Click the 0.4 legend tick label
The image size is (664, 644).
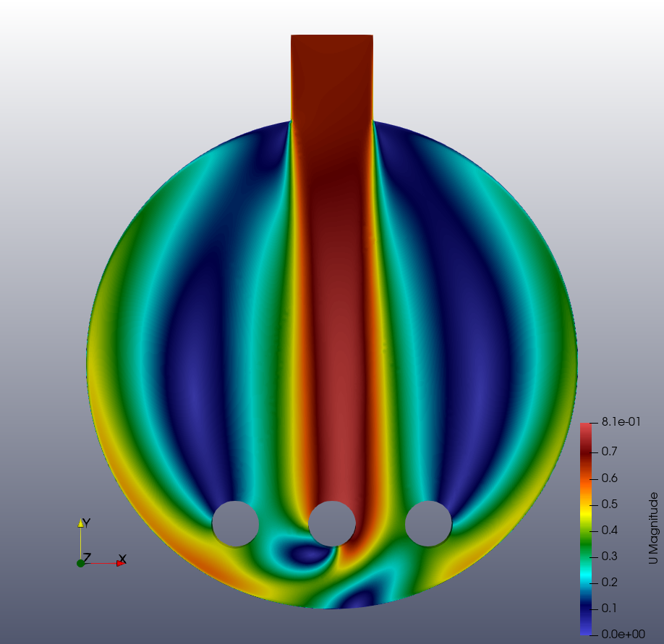[609, 531]
